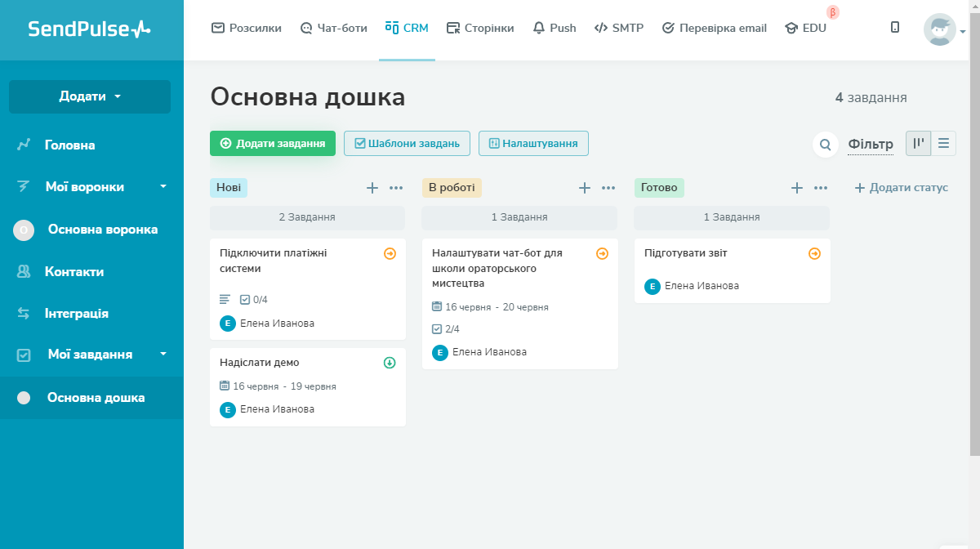This screenshot has height=549, width=980.
Task: Open Основна воронка in sidebar
Action: click(103, 230)
